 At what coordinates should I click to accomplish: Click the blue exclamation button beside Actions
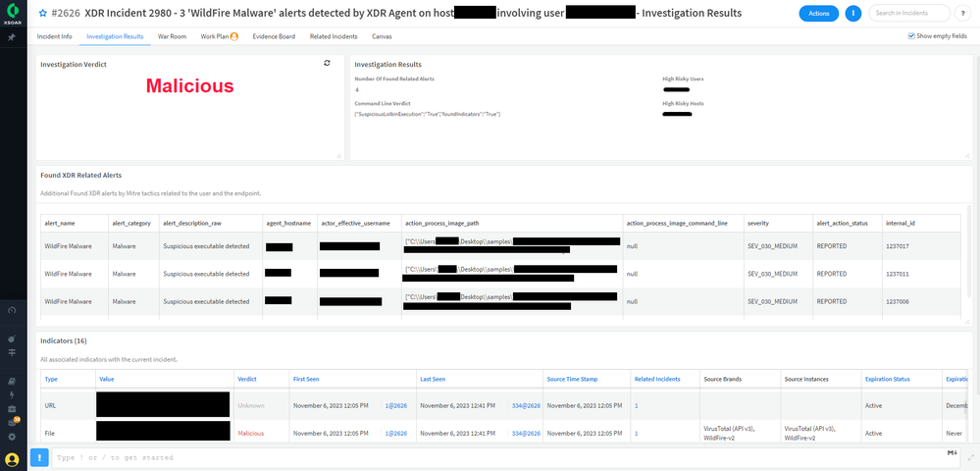[853, 13]
